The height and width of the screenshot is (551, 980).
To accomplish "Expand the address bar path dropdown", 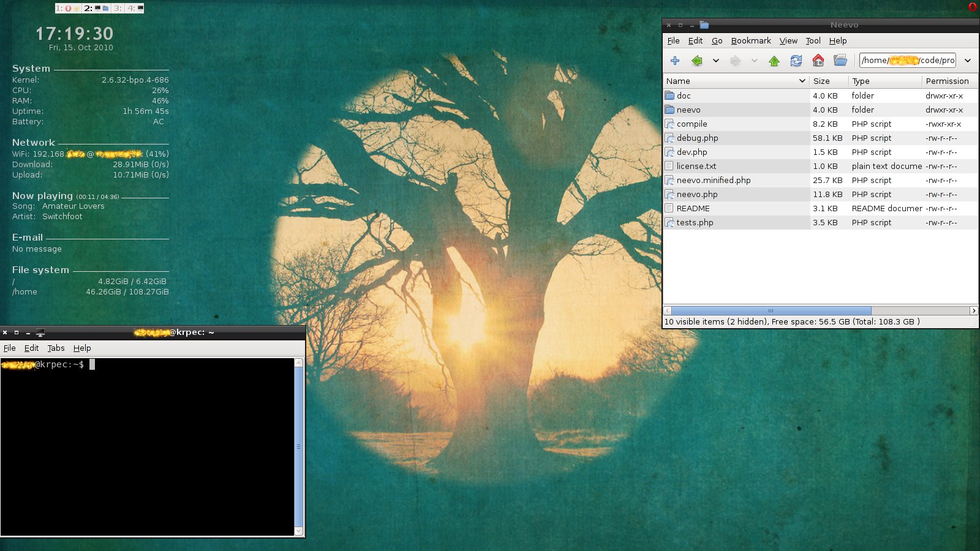I will (968, 61).
